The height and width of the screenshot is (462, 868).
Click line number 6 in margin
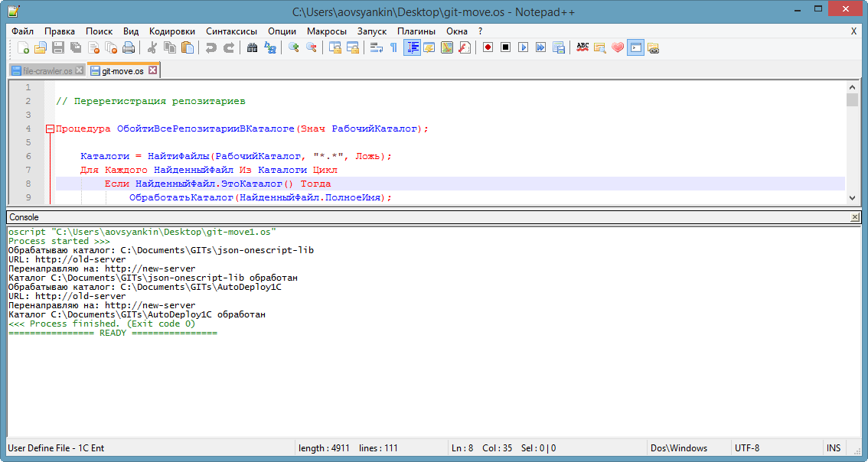pyautogui.click(x=28, y=156)
